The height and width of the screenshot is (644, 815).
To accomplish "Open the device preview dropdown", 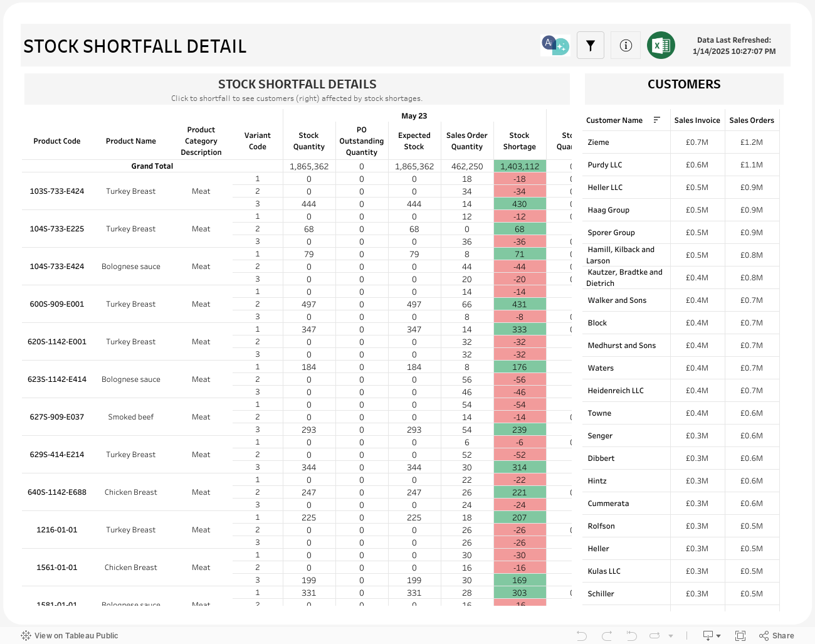I will [x=712, y=635].
